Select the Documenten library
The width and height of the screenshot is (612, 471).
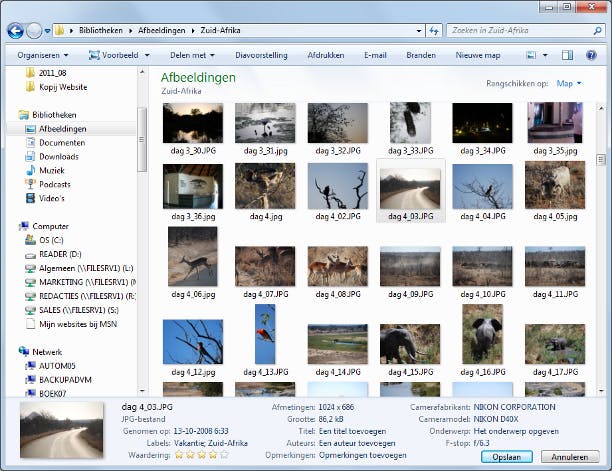62,143
